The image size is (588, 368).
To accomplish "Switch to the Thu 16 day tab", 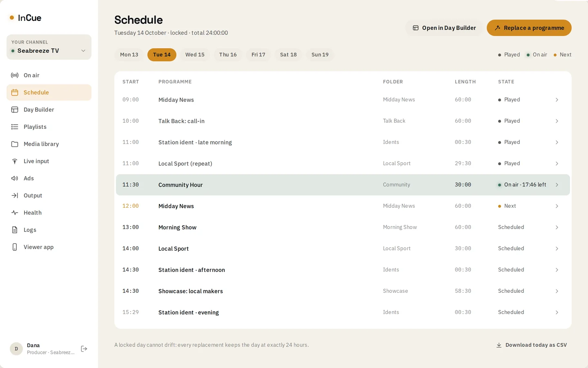I will pyautogui.click(x=228, y=55).
